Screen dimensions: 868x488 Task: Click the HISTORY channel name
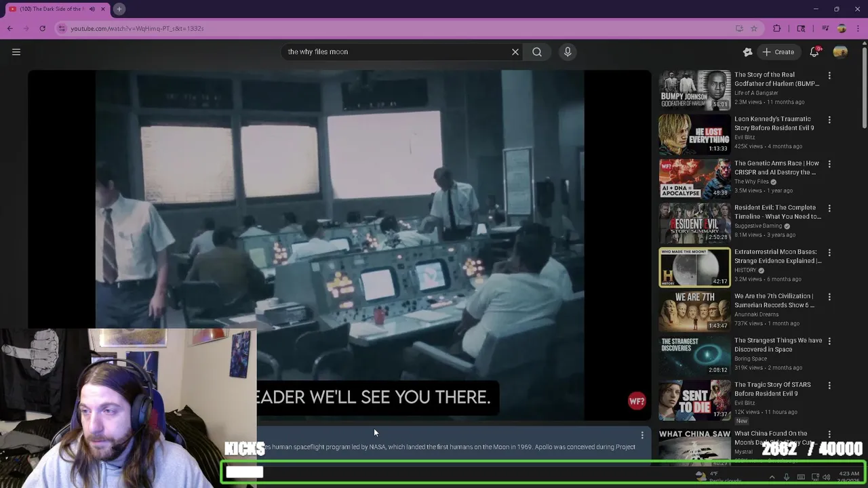coord(745,270)
